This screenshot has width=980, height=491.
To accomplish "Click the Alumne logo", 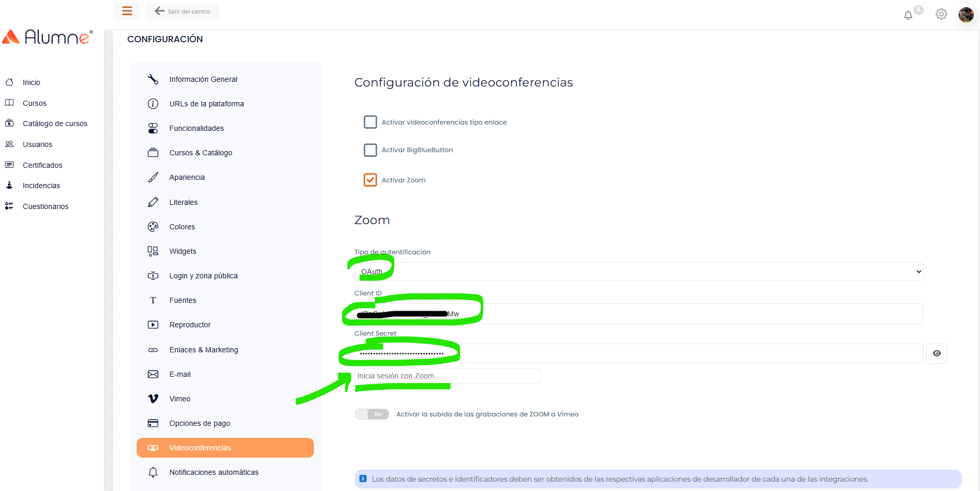I will [47, 37].
